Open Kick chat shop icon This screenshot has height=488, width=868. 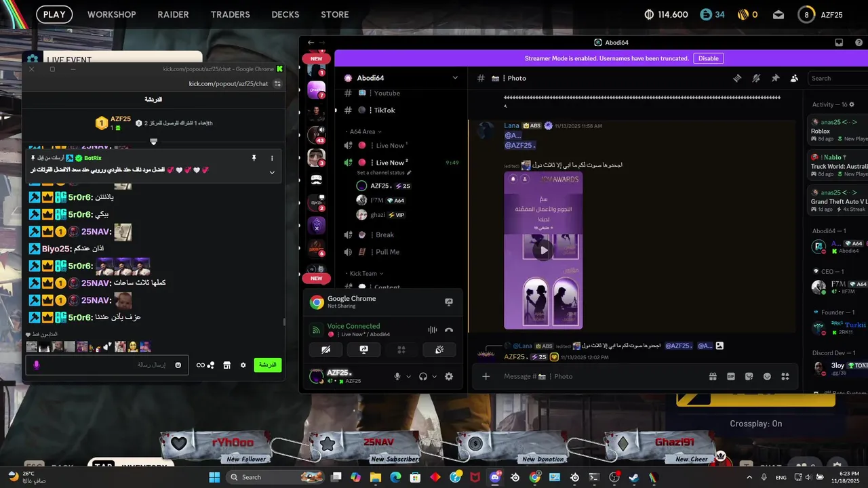(227, 365)
